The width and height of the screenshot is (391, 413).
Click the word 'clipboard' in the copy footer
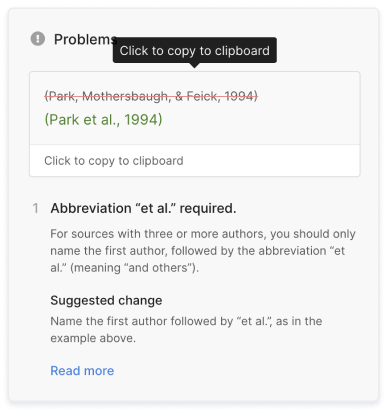click(158, 161)
